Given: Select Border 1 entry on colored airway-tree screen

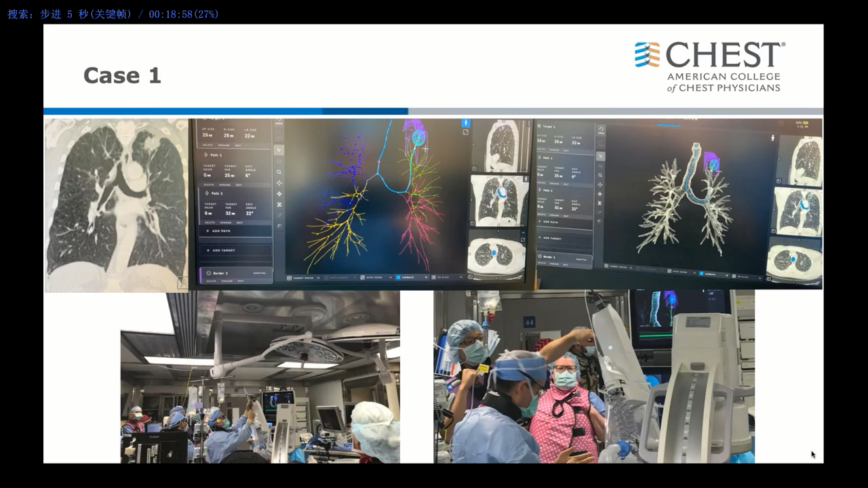Looking at the screenshot, I should point(236,275).
